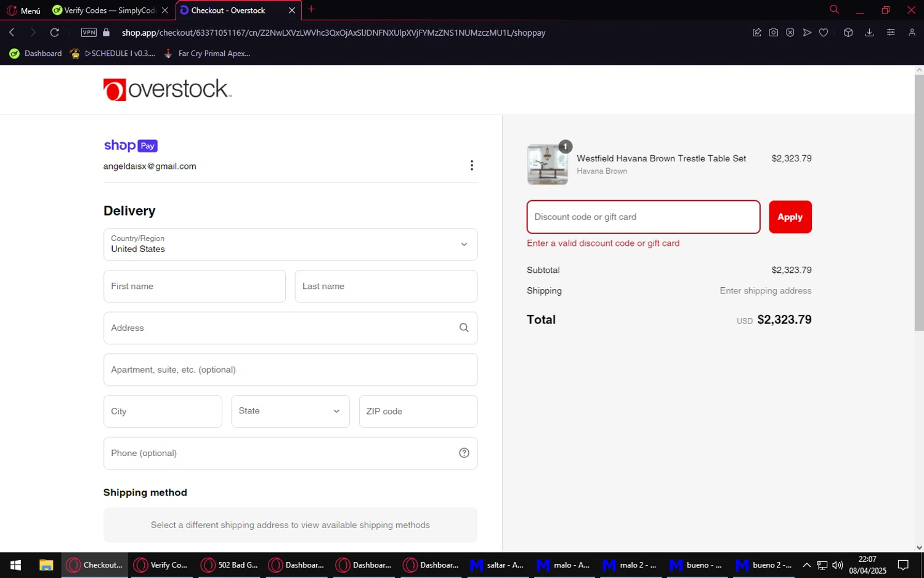Click into the City field

(x=163, y=412)
